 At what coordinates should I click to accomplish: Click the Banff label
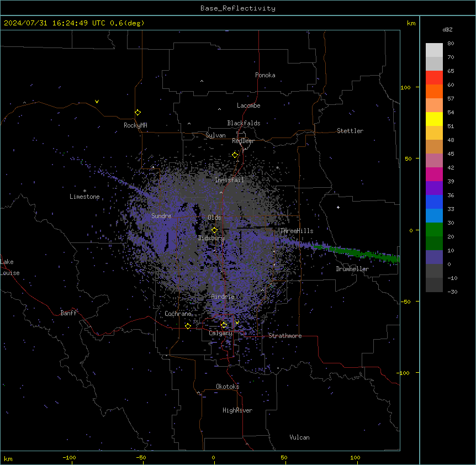[68, 313]
